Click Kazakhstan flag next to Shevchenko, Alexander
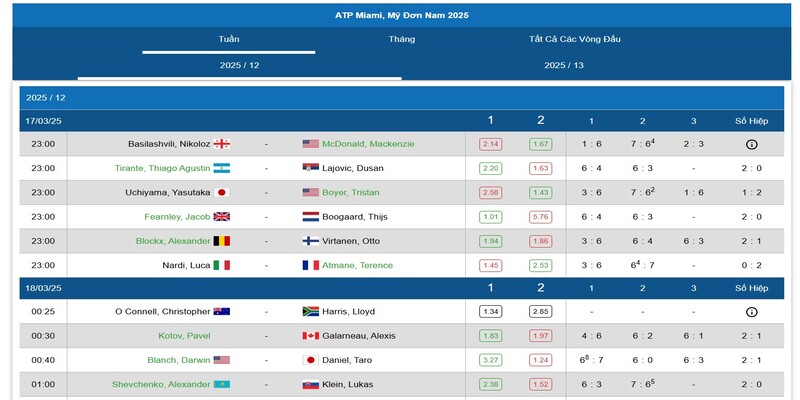Screen dimensions: 800x400 221,384
